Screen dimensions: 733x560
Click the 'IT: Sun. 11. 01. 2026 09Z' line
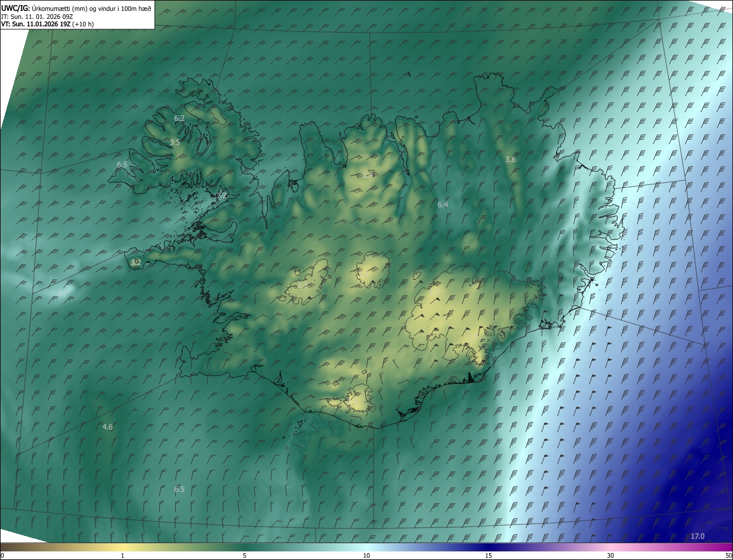click(x=37, y=17)
